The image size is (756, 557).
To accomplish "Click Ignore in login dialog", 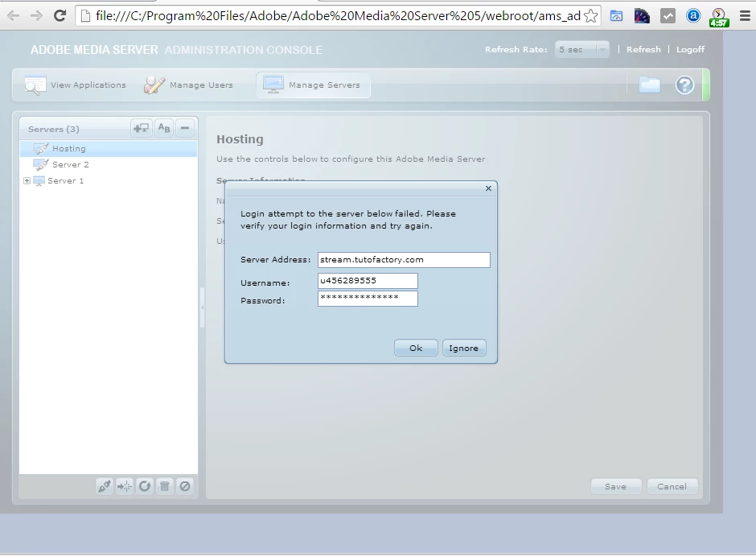I will click(x=463, y=348).
